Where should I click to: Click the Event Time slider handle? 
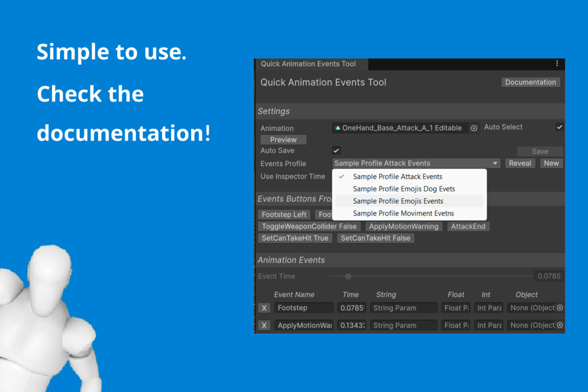348,276
